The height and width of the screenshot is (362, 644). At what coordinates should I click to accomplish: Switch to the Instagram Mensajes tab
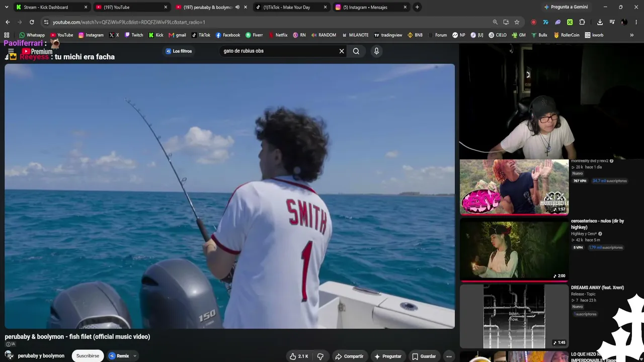pos(371,7)
